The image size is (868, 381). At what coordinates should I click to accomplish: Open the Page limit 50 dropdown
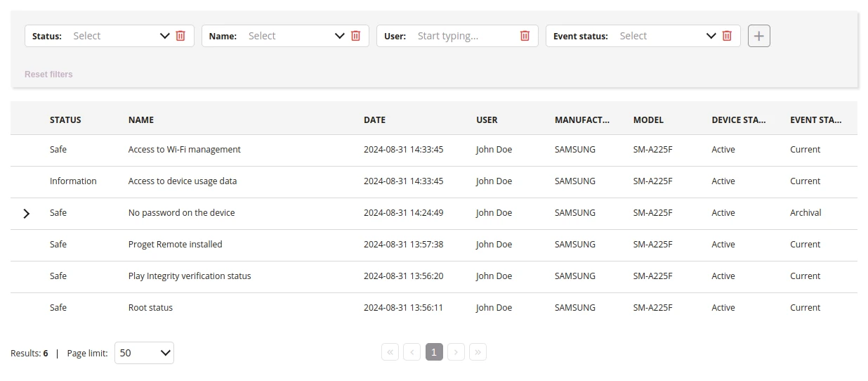(x=144, y=353)
